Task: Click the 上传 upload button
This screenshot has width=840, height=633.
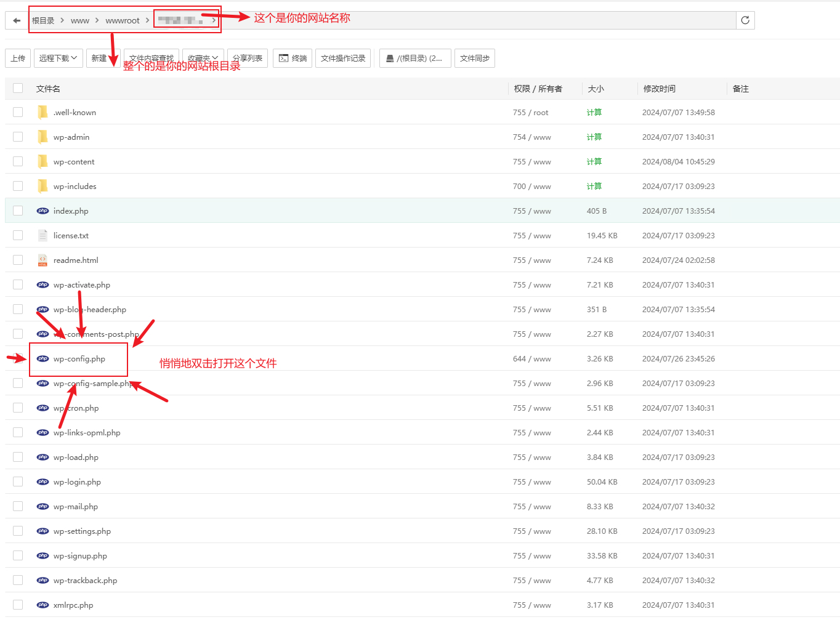Action: [x=18, y=58]
